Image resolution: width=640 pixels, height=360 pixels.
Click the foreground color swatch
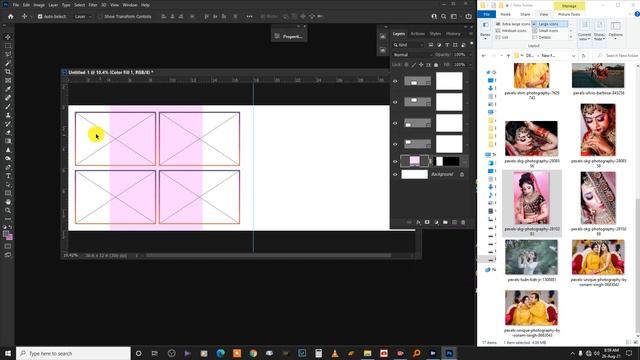tap(6, 234)
